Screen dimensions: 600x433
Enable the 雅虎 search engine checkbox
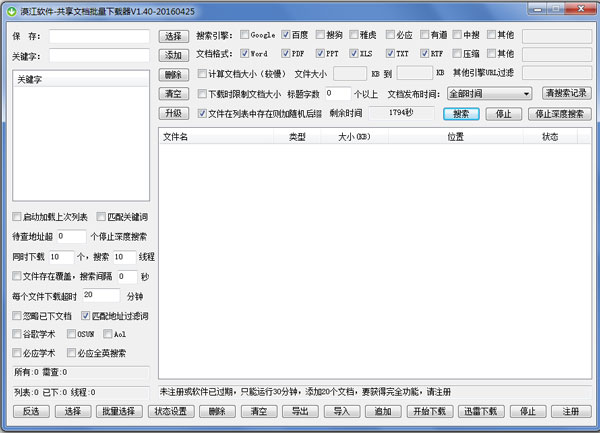coord(354,35)
